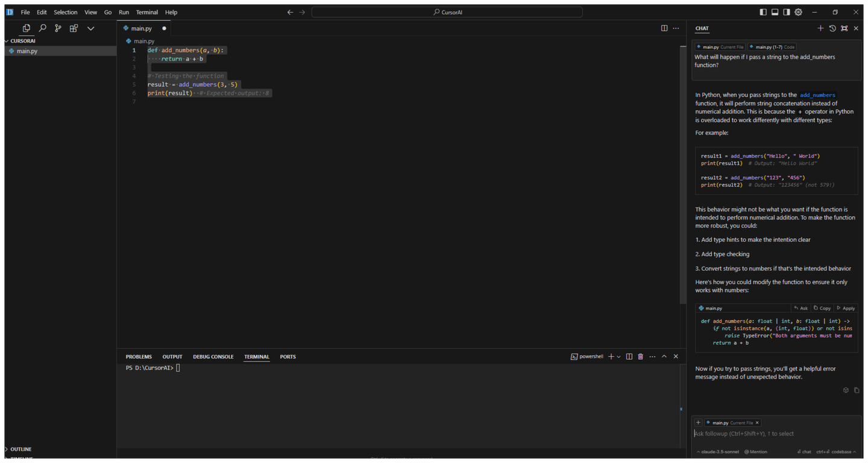Click the Cursor app logo in title bar
This screenshot has width=868, height=463.
click(10, 12)
